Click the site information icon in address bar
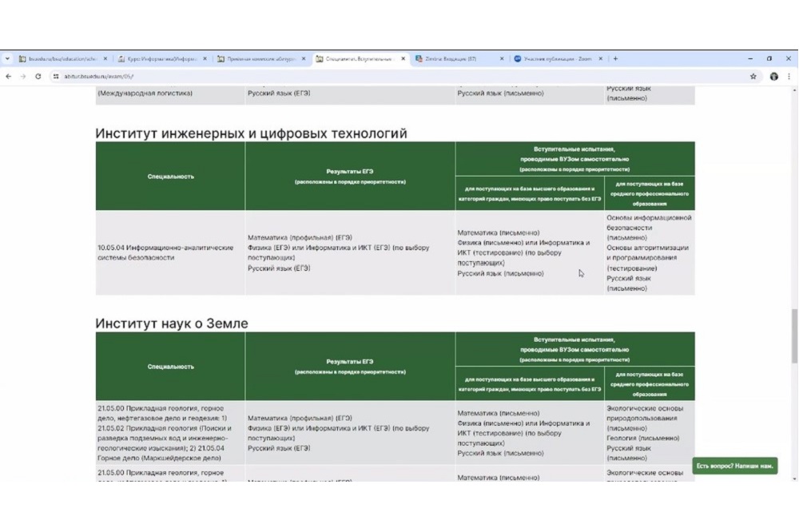The width and height of the screenshot is (799, 532). (56, 77)
